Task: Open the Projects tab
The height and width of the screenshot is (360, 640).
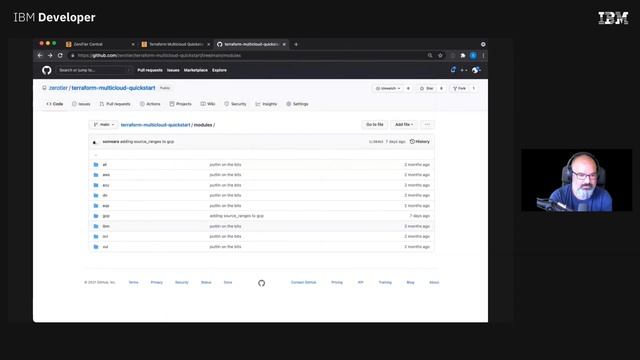Action: coord(180,104)
